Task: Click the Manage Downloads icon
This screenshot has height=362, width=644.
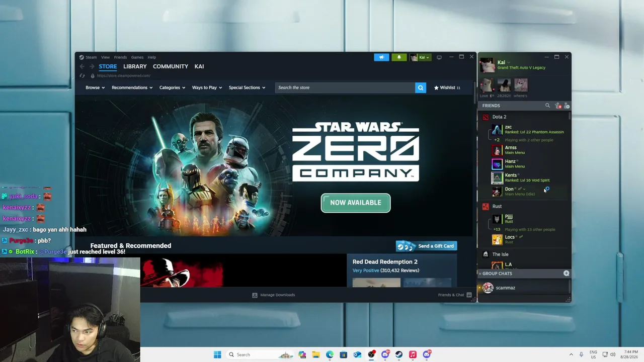Action: coord(255,295)
